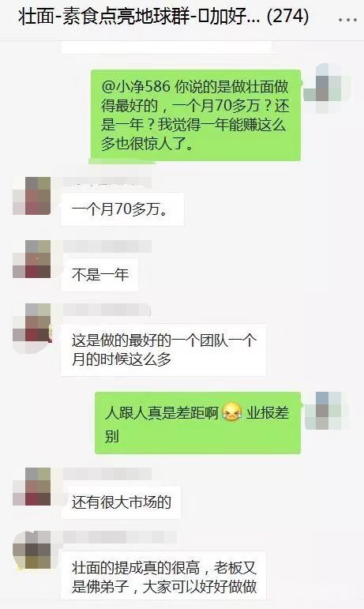Viewport: 364px width, 609px height.
Task: Select the 人跟人真是差距啊 green bubble
Action: pos(198,423)
